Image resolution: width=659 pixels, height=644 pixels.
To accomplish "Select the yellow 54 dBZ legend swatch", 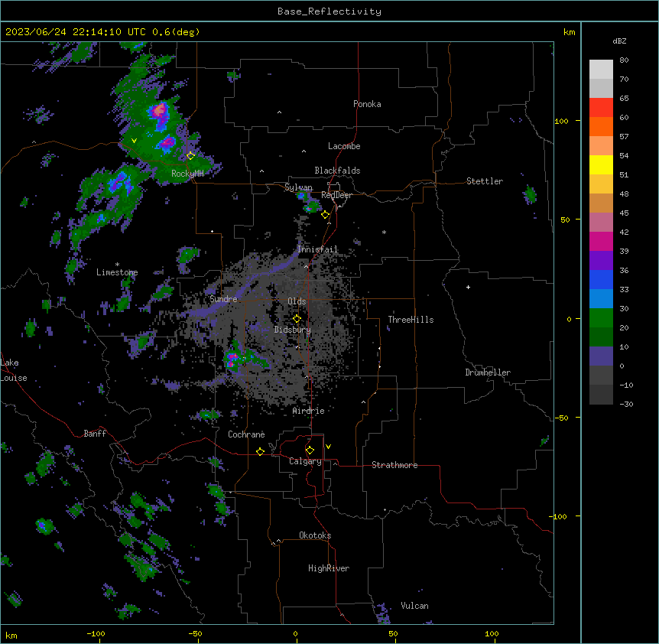I will [x=601, y=164].
